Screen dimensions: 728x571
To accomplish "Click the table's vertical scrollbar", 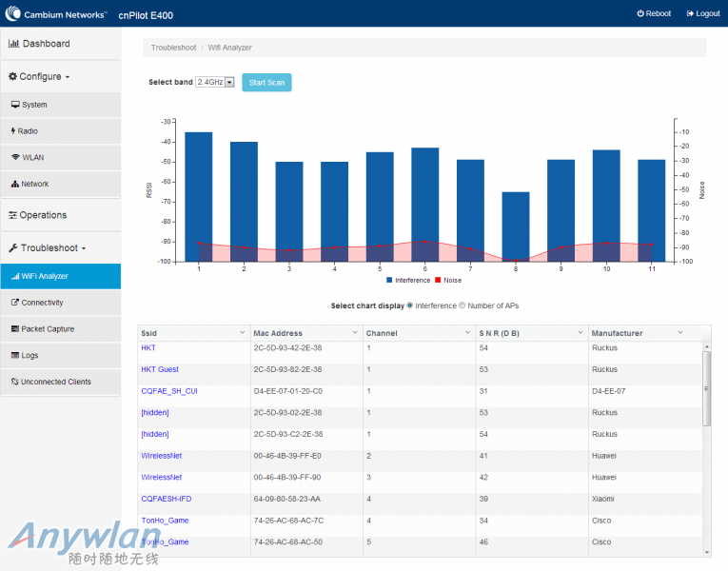I will (706, 390).
